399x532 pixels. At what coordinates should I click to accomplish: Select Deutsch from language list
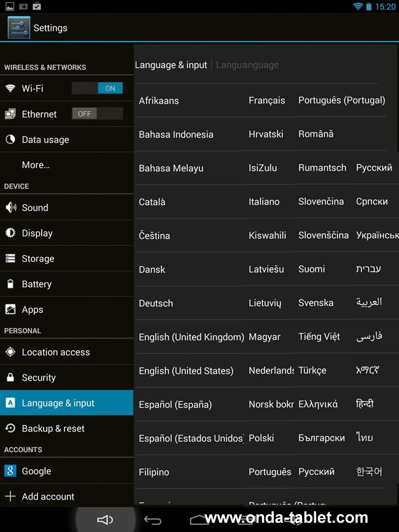click(x=156, y=303)
